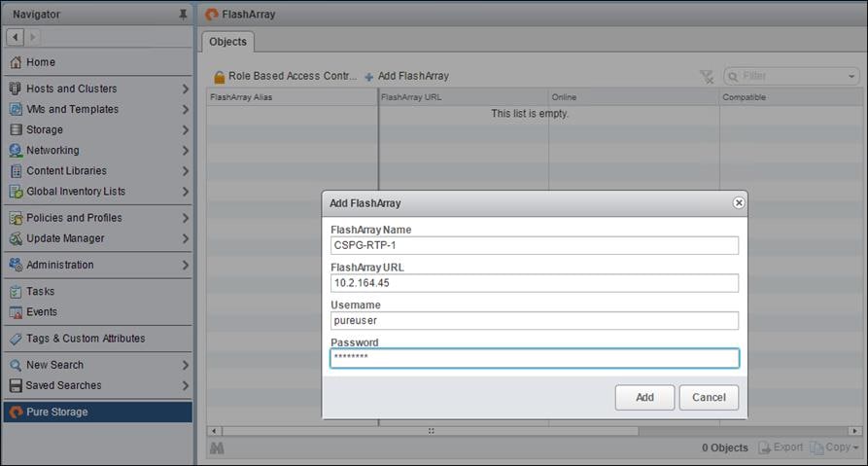Click the Export button
The image size is (868, 466).
(x=781, y=448)
